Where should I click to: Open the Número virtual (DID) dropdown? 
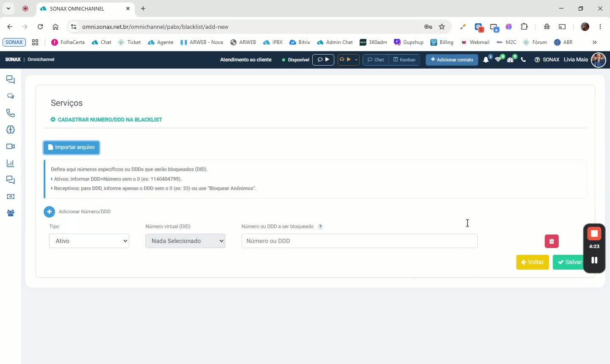tap(185, 241)
